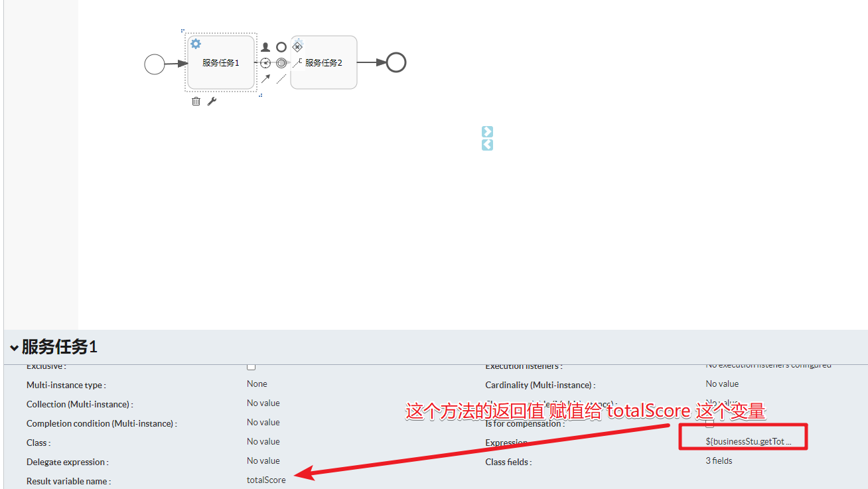The height and width of the screenshot is (489, 868).
Task: Click the Delegate expression label
Action: pos(68,462)
